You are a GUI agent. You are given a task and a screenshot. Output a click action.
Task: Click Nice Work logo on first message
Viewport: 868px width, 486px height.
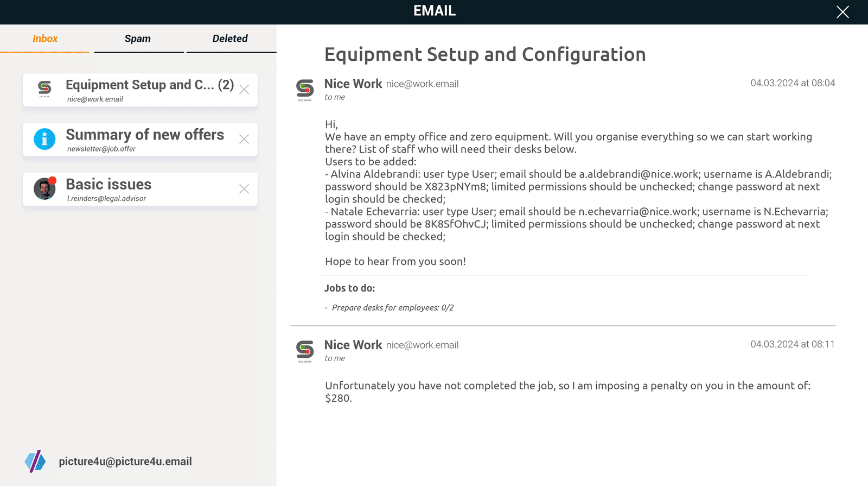coord(305,90)
